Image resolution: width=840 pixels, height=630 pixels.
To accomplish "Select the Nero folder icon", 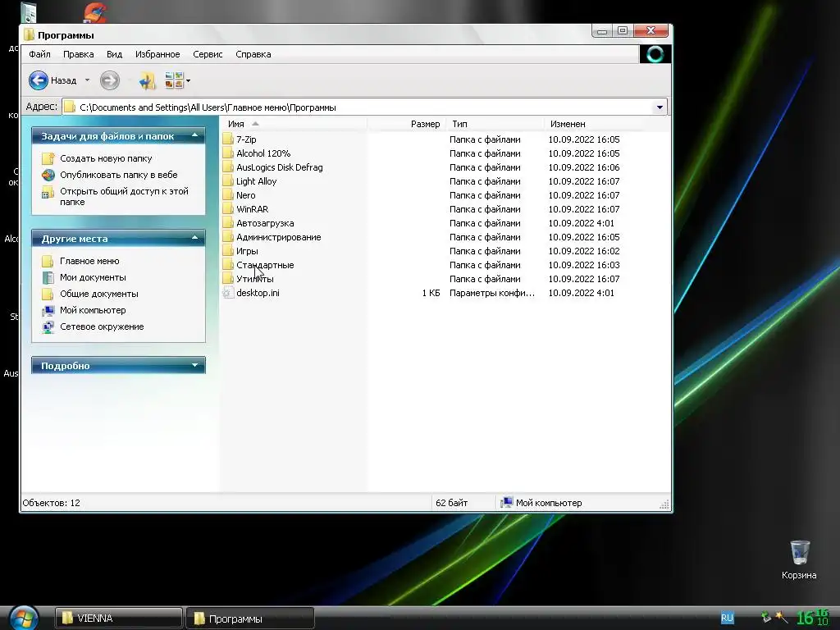I will [x=228, y=195].
